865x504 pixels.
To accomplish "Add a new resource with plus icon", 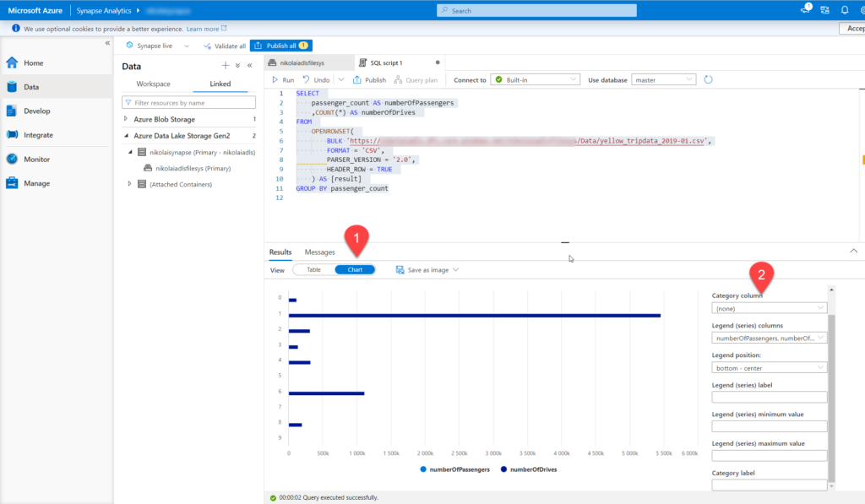I will point(225,66).
